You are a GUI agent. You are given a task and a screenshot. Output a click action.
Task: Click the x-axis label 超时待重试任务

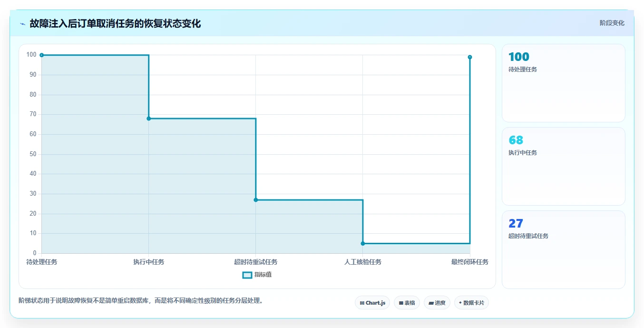point(256,262)
